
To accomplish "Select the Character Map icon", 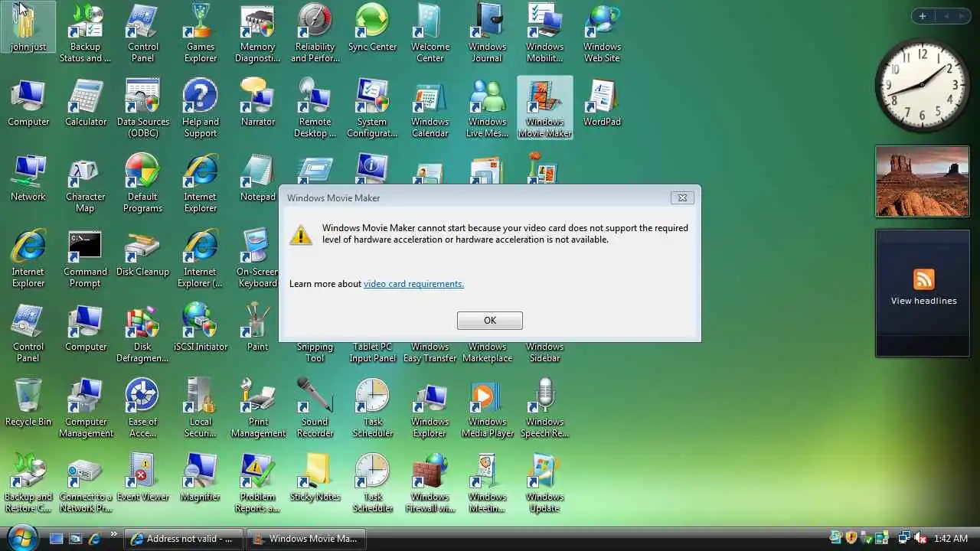I will click(86, 183).
